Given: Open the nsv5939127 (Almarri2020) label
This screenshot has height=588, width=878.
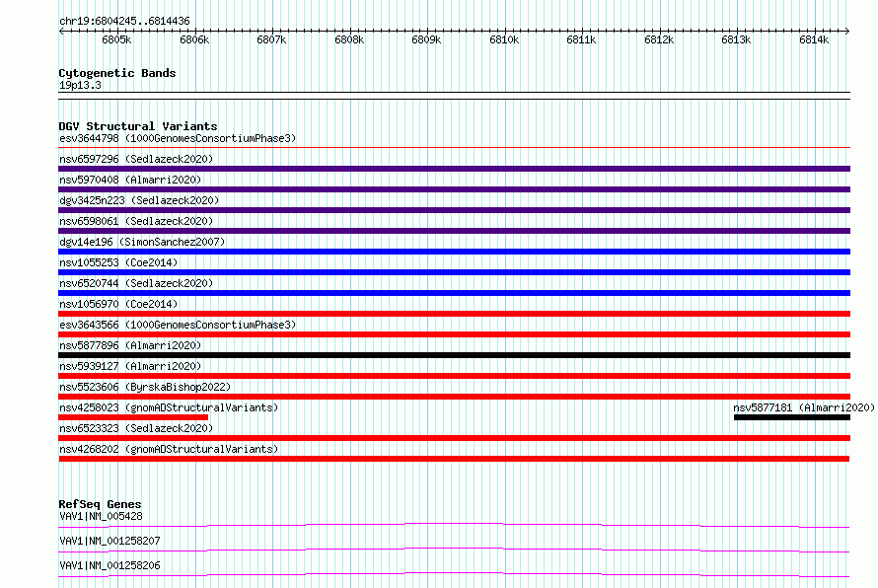Looking at the screenshot, I should pos(130,366).
